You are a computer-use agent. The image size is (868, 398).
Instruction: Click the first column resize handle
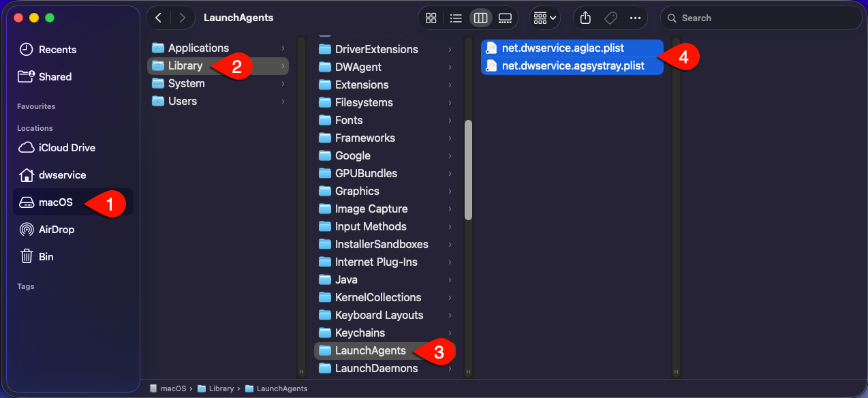[302, 372]
